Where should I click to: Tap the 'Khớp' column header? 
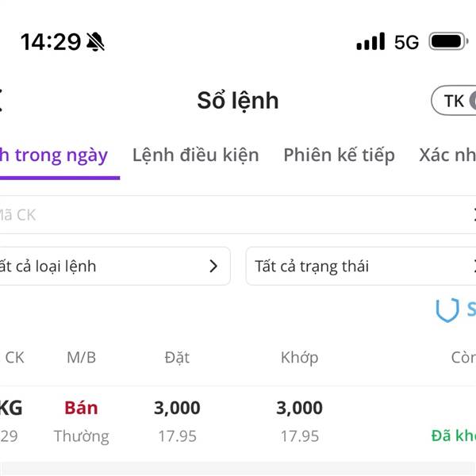coord(299,358)
